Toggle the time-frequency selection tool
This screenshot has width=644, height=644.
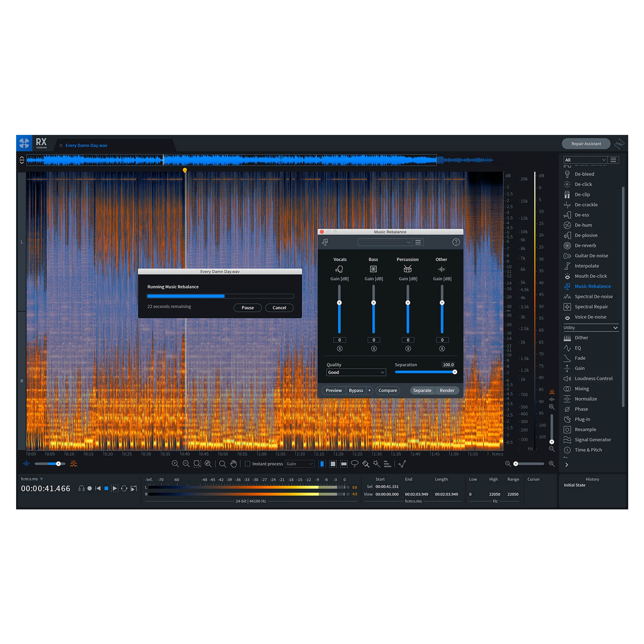333,464
